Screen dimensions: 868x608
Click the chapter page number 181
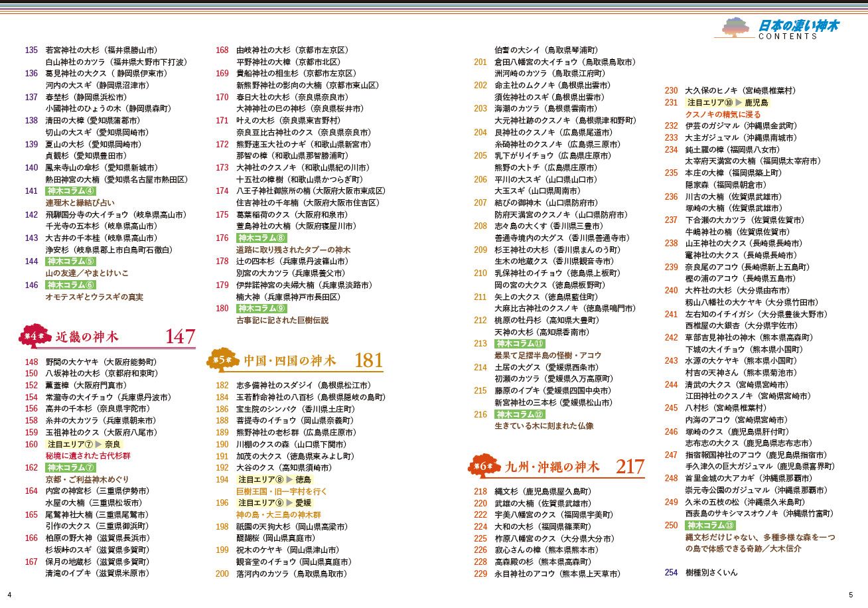(369, 360)
